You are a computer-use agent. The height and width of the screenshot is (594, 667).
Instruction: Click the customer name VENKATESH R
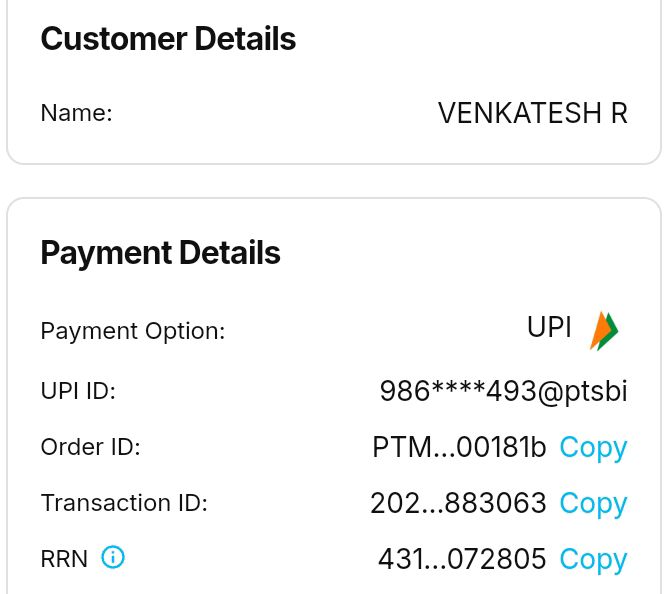pyautogui.click(x=532, y=113)
